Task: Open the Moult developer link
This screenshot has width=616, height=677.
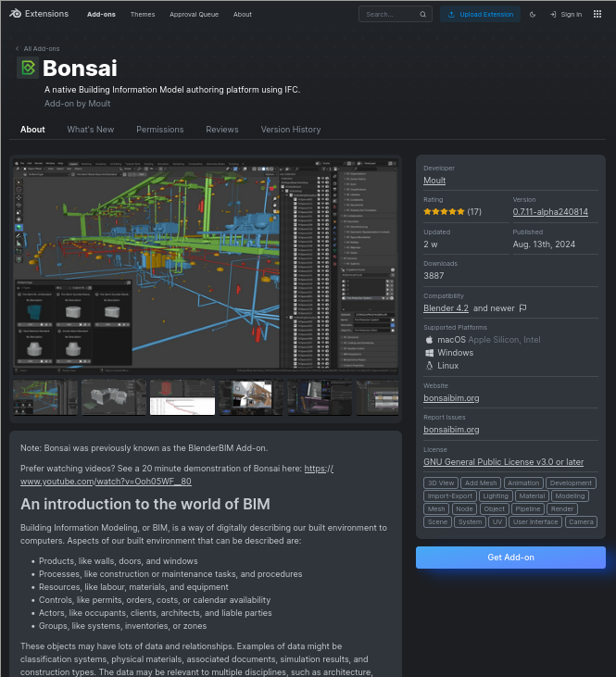Action: (434, 181)
